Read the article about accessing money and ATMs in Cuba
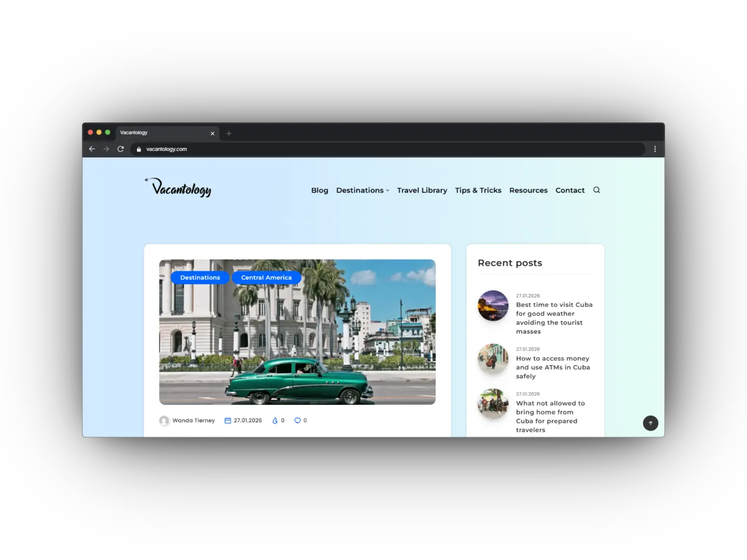747x560 pixels. pos(552,367)
